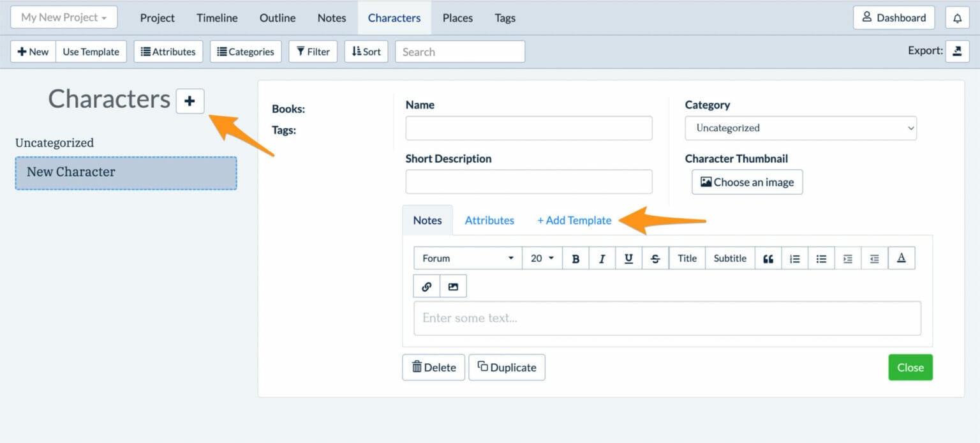
Task: Click the + Add Template link
Action: [x=574, y=220]
